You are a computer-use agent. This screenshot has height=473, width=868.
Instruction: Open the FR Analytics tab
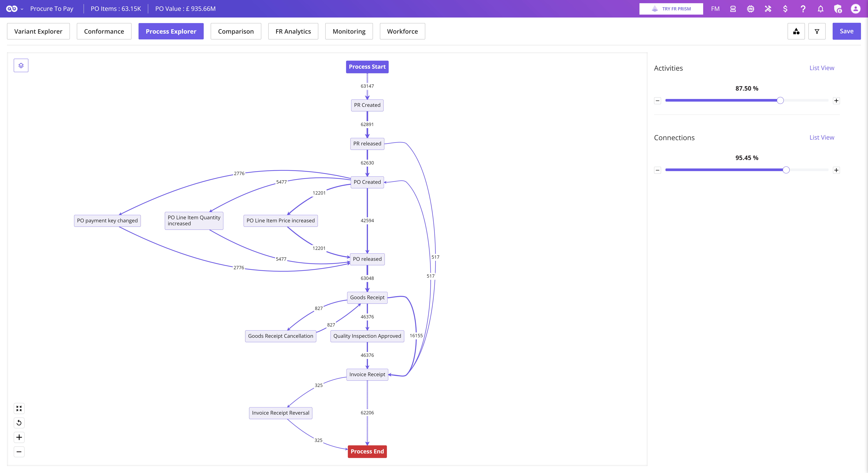pyautogui.click(x=293, y=31)
